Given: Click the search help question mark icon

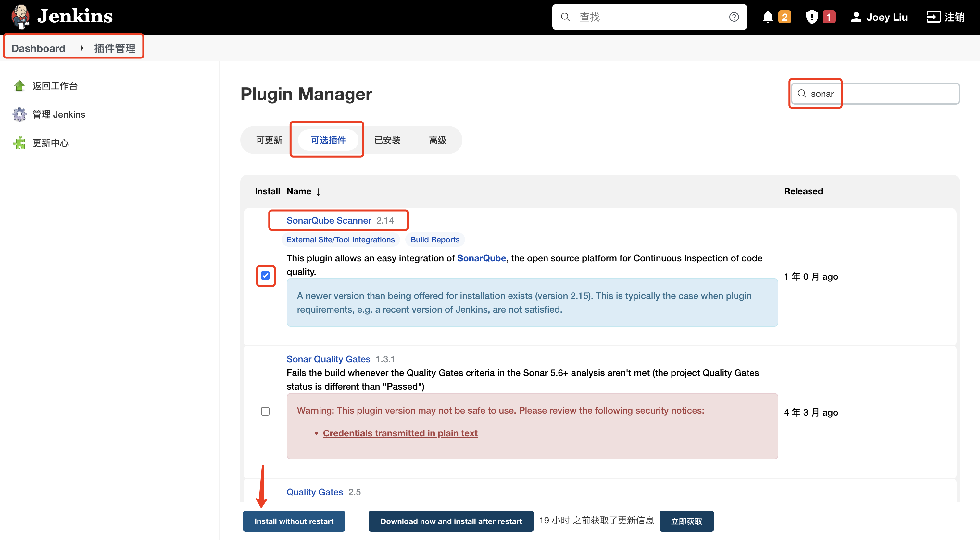Looking at the screenshot, I should coord(734,17).
